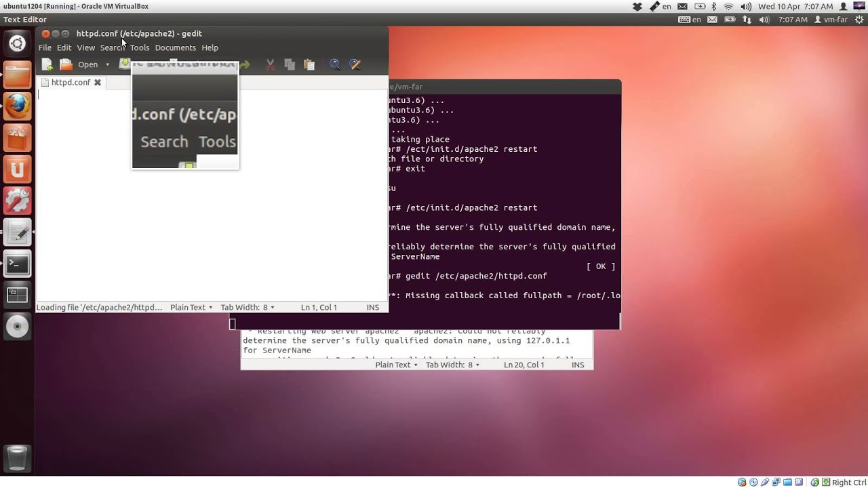This screenshot has height=488, width=868.
Task: Click Bluetooth icon in host menu bar
Action: [713, 6]
